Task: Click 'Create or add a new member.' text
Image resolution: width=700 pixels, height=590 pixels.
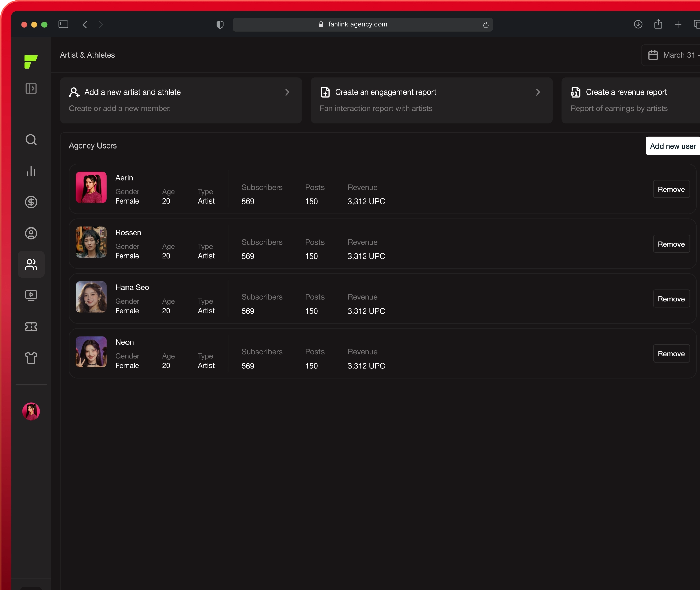Action: pyautogui.click(x=120, y=108)
